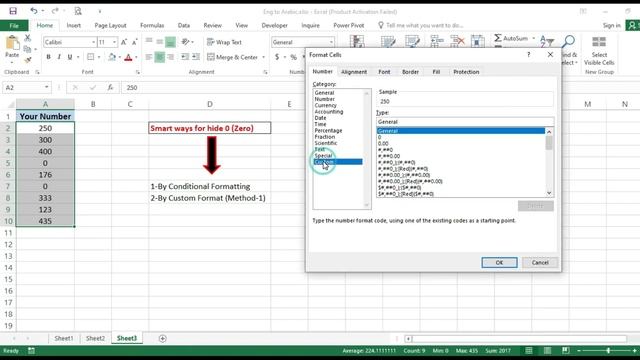
Task: Click the Save icon in the title bar
Action: (13, 11)
